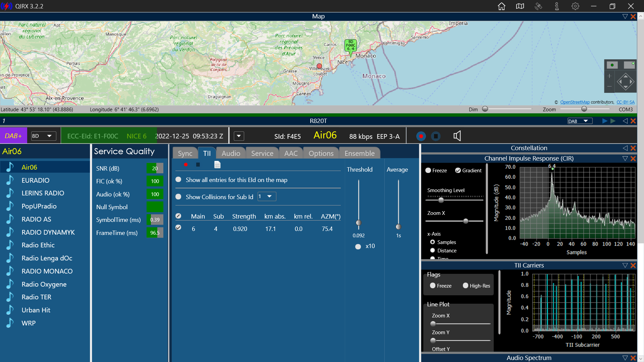Open the info icon in title bar

click(557, 6)
